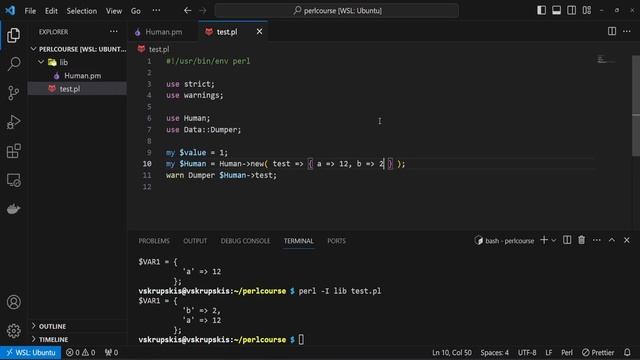This screenshot has height=360, width=640.
Task: Change encoding via UTF-8
Action: coord(527,352)
